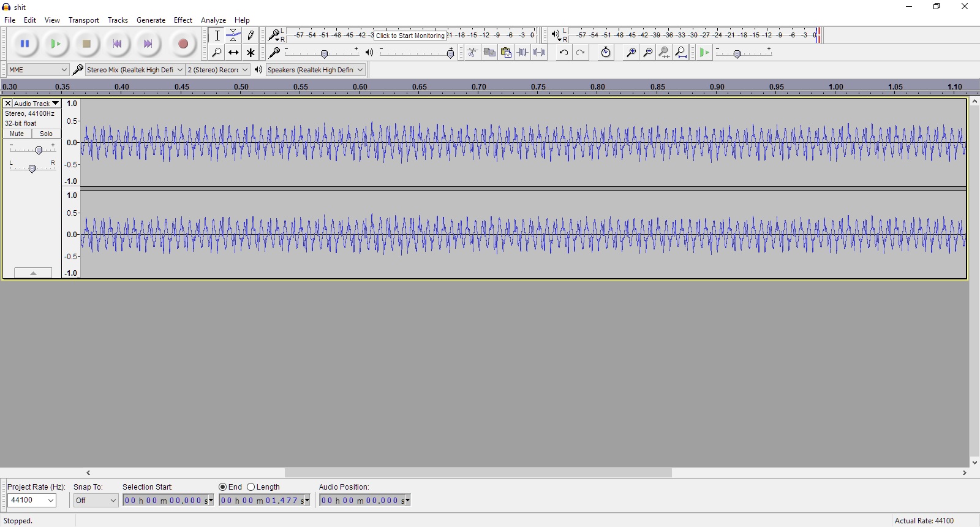This screenshot has height=527, width=980.
Task: Open the Snap To dropdown
Action: (x=96, y=501)
